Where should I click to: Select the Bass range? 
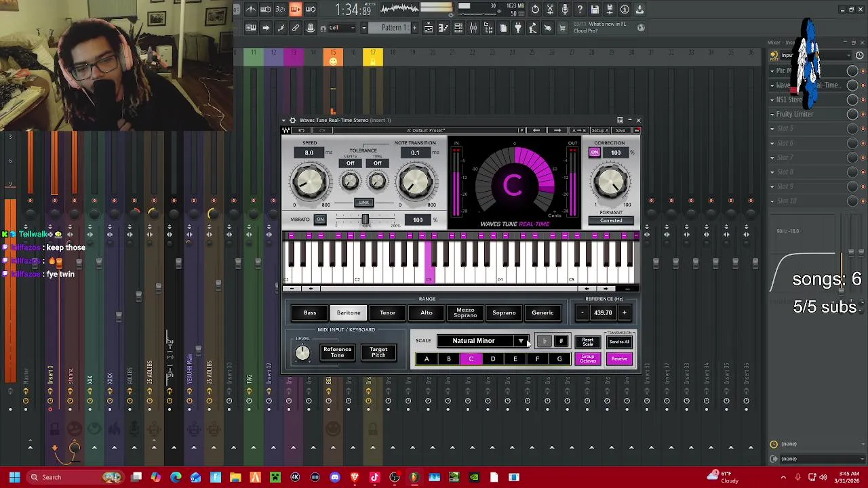310,312
